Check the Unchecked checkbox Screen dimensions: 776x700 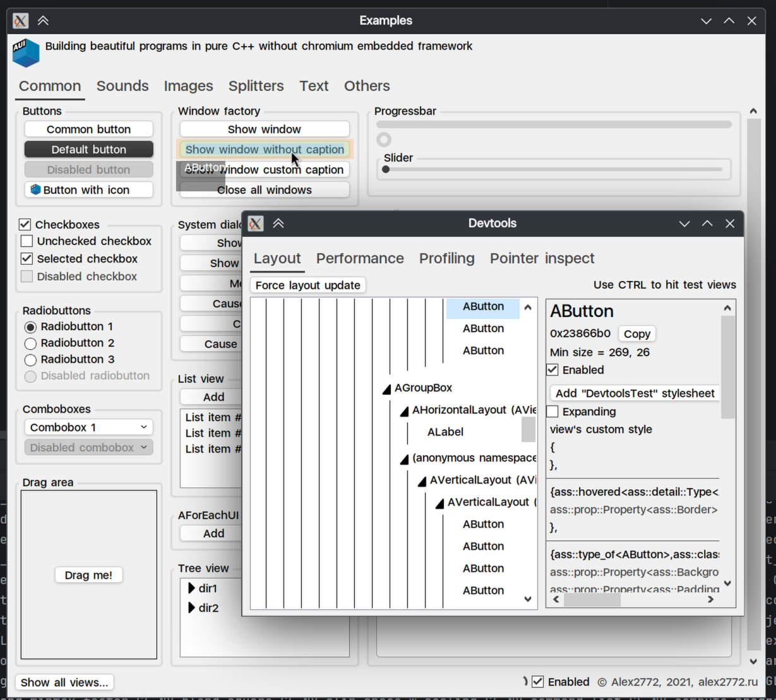(x=27, y=240)
